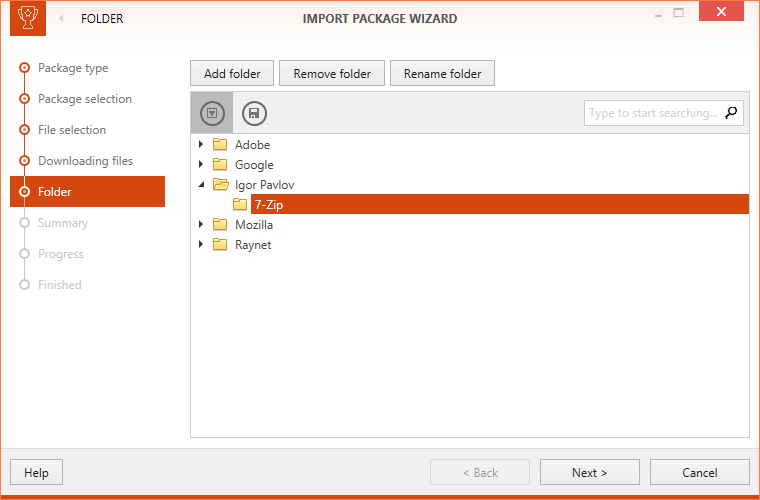Click the Mozilla folder icon
The image size is (760, 500).
click(220, 224)
